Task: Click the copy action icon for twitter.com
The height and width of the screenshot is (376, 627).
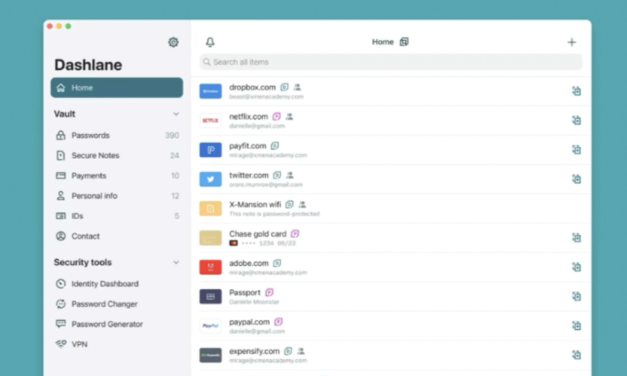Action: click(x=576, y=179)
